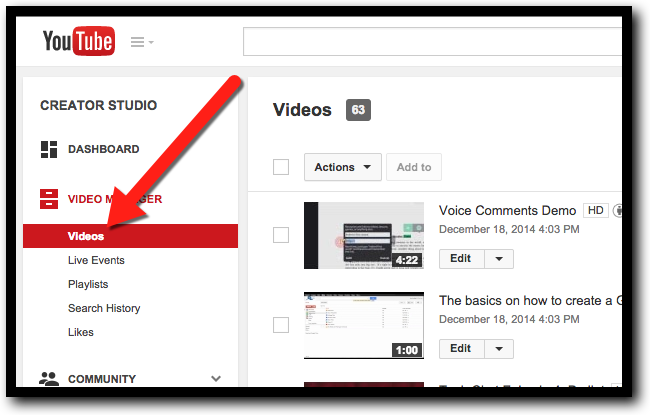Check the Voice Comments Demo video checkbox
Image resolution: width=650 pixels, height=415 pixels.
pos(281,235)
